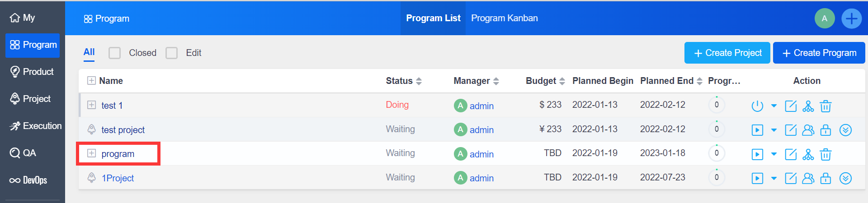The height and width of the screenshot is (203, 868).
Task: Click start icon in program row
Action: coord(757,154)
